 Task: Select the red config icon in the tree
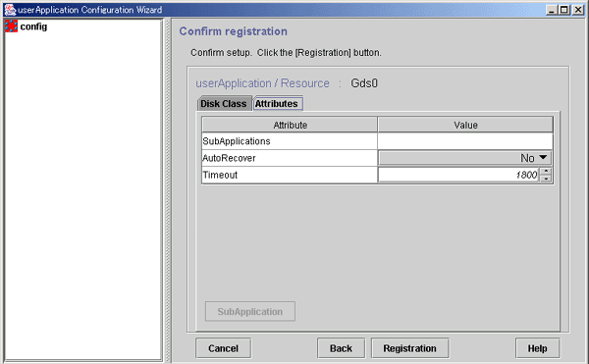coord(11,26)
